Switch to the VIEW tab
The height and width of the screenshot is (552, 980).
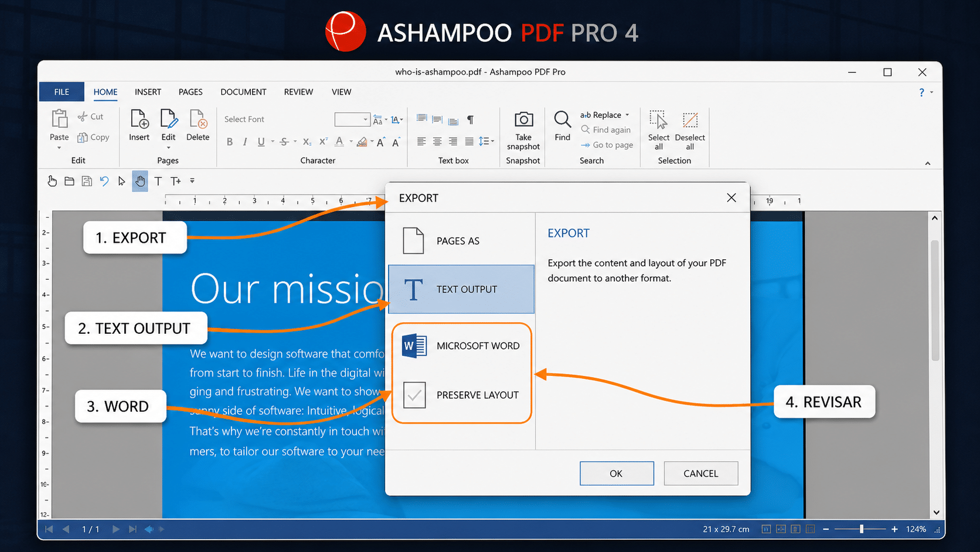(x=341, y=92)
